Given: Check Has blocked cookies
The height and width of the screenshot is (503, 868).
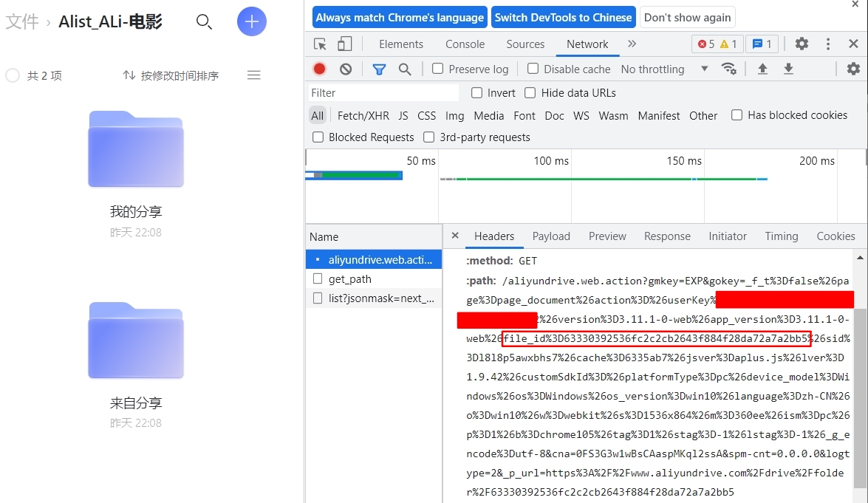Looking at the screenshot, I should (x=737, y=115).
